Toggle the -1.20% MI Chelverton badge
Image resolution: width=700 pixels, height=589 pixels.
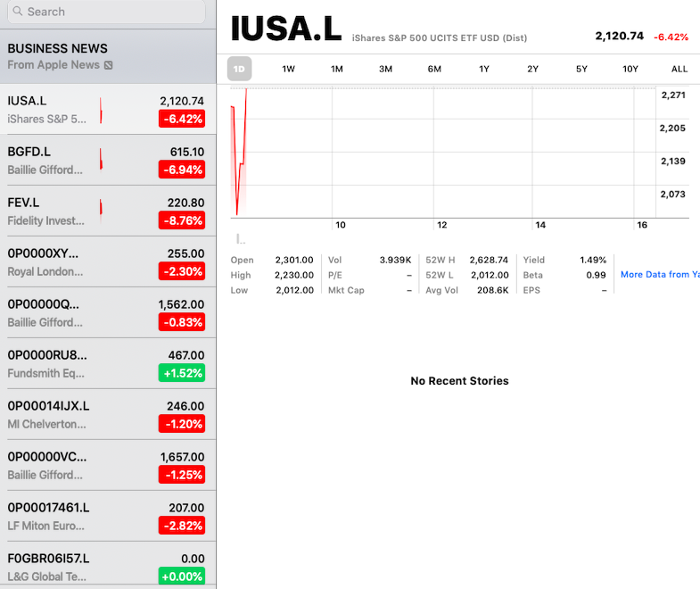click(x=182, y=425)
